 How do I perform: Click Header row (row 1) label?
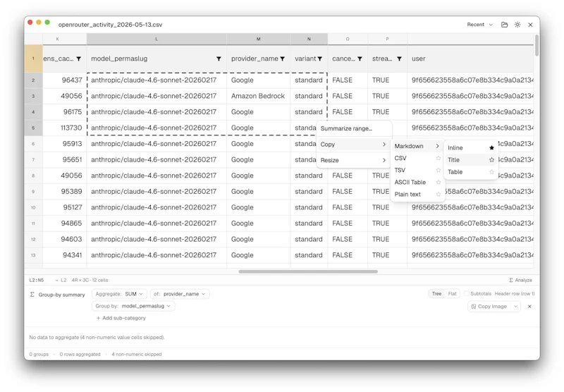tap(515, 293)
